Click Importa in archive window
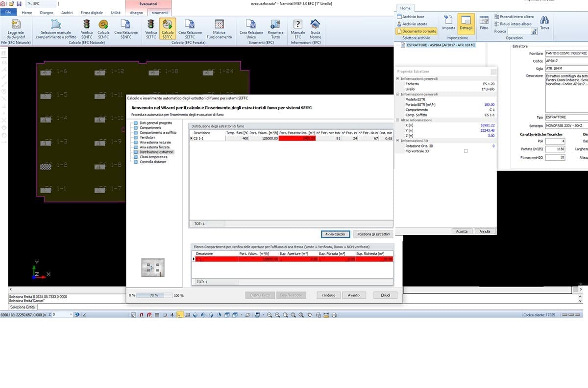Image resolution: width=588 pixels, height=388 pixels. tap(448, 22)
